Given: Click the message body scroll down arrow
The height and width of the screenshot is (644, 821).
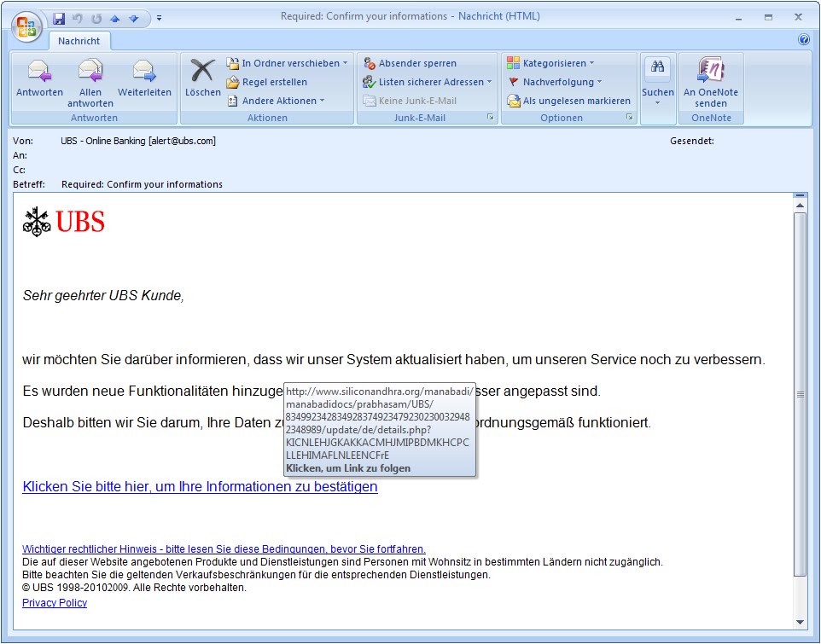Looking at the screenshot, I should (x=800, y=622).
